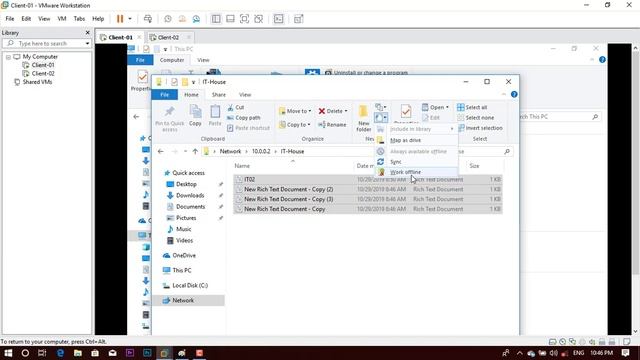This screenshot has width=640, height=360.
Task: Expand the Delete dropdown arrow
Action: coord(346,111)
